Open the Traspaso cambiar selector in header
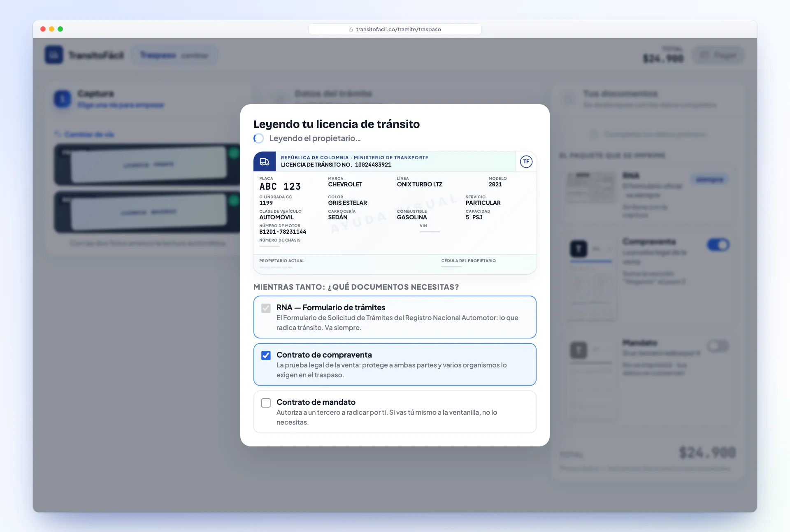This screenshot has width=790, height=532. pos(174,55)
